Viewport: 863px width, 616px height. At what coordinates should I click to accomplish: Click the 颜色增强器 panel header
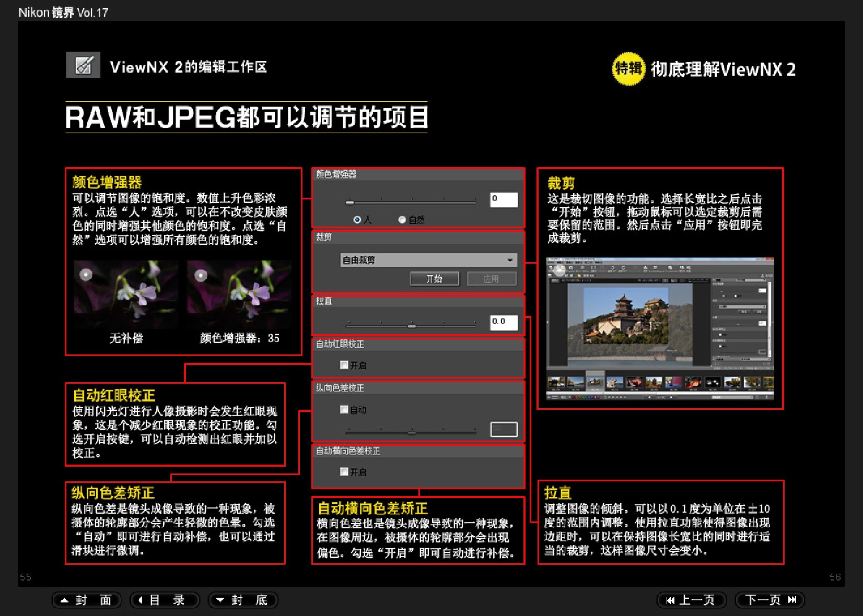point(418,174)
